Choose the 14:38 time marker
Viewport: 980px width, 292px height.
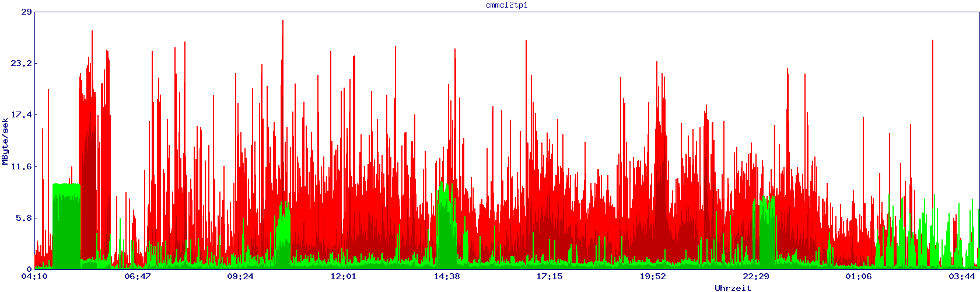click(x=447, y=276)
